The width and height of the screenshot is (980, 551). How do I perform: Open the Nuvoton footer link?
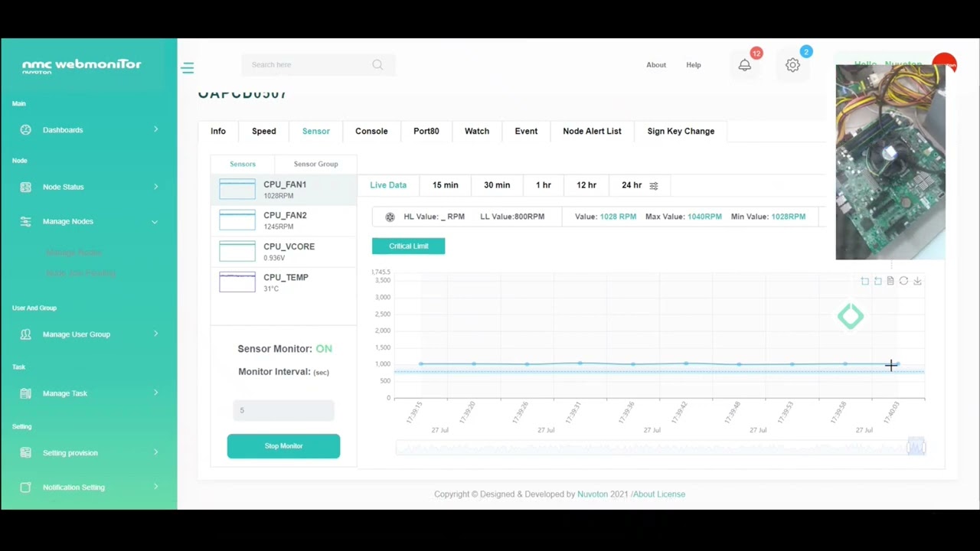[x=593, y=494]
